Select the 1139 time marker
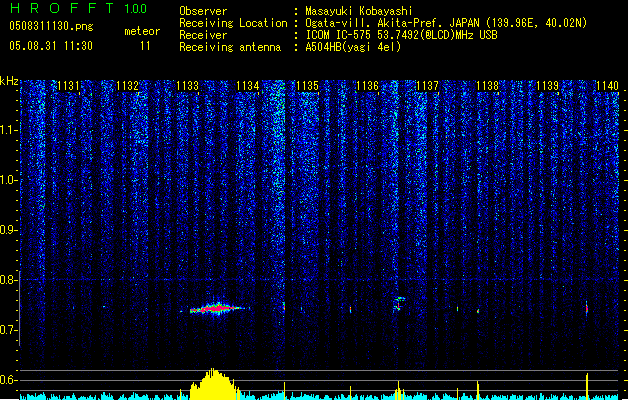 pyautogui.click(x=548, y=86)
